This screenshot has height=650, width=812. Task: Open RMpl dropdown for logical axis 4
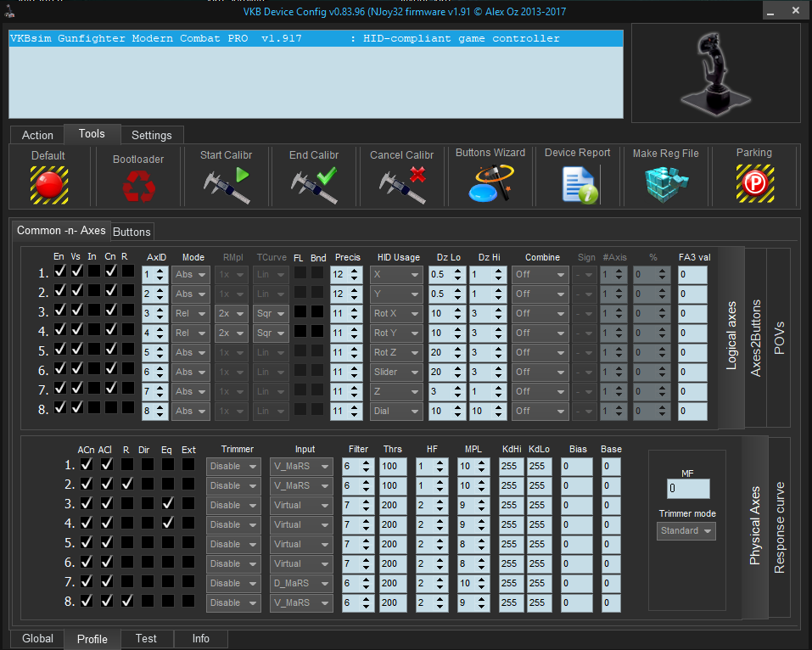[231, 333]
